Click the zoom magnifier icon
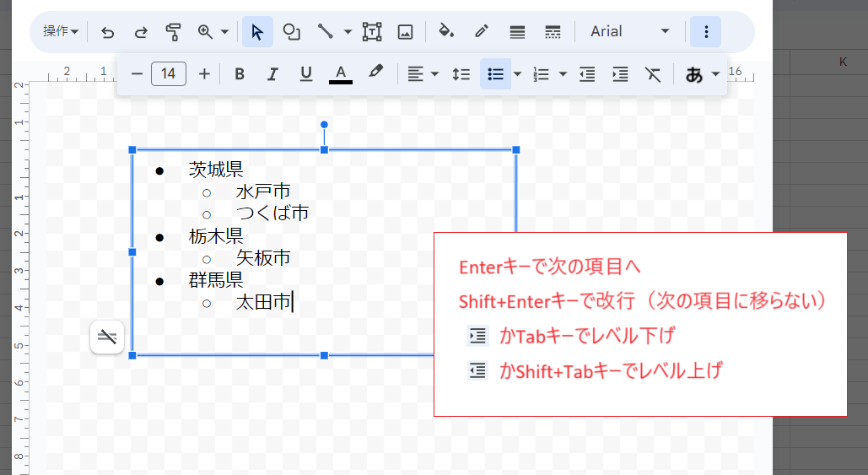 [205, 32]
